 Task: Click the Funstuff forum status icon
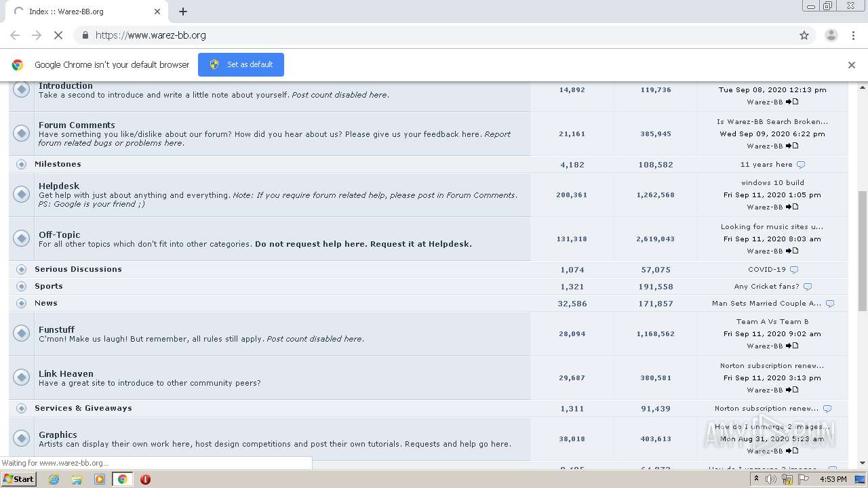click(x=22, y=333)
